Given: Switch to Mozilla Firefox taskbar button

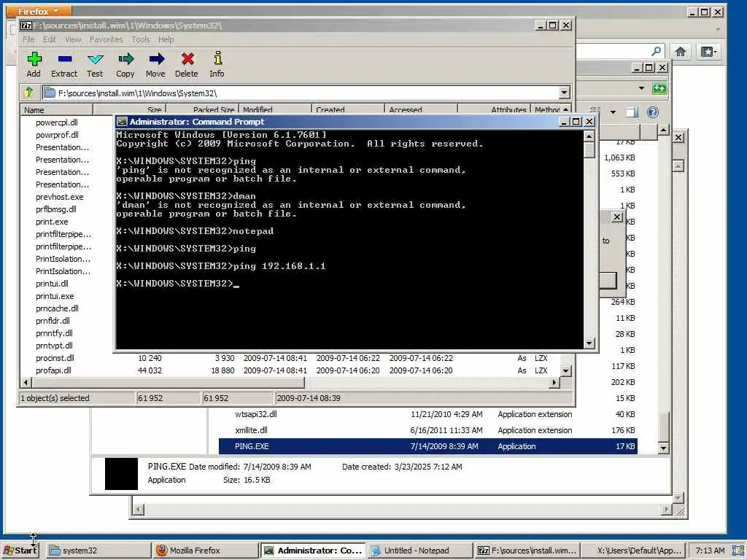Looking at the screenshot, I should (206, 551).
